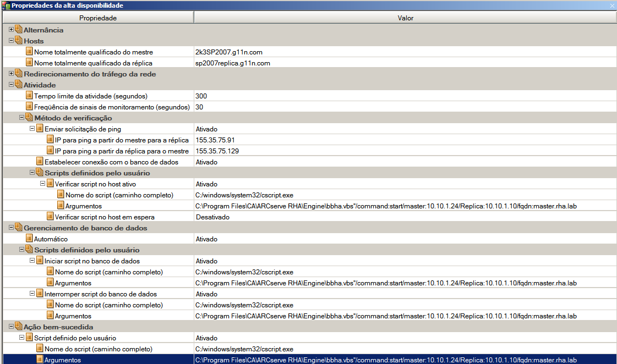Viewport: 617px width, 364px height.
Task: Click icon beside Iniciar script no banco de dados
Action: click(40, 261)
